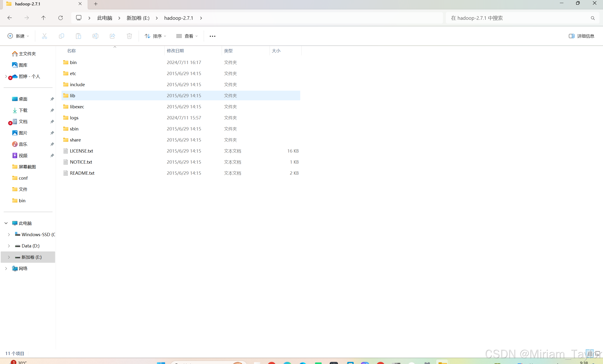Click the Share toolbar icon
603x364 pixels.
coord(112,36)
